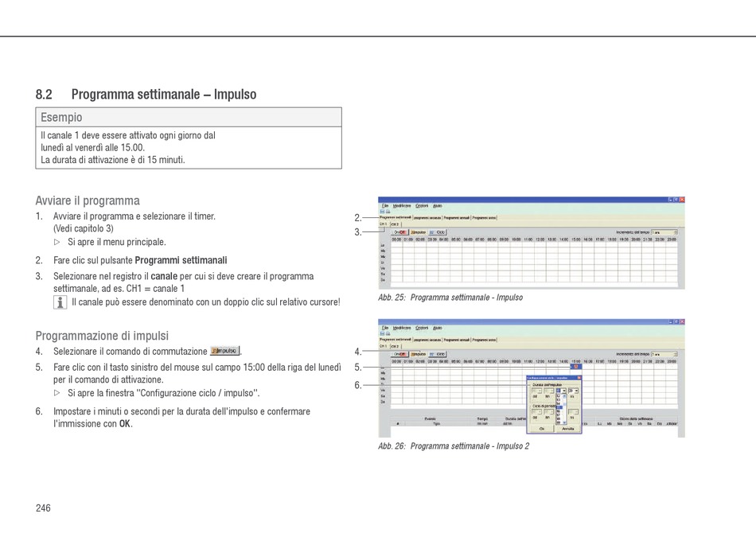This screenshot has height=533, width=756.
Task: Click the Evento column header in figure 26 table
Action: pos(430,418)
